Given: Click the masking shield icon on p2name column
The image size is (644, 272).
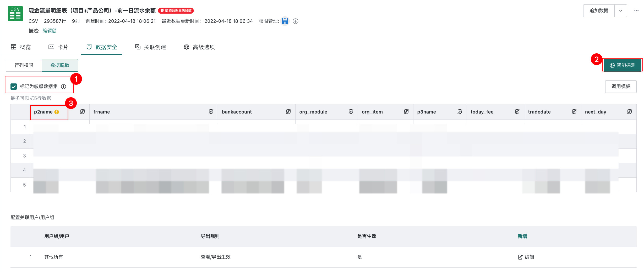Looking at the screenshot, I should click(x=83, y=112).
